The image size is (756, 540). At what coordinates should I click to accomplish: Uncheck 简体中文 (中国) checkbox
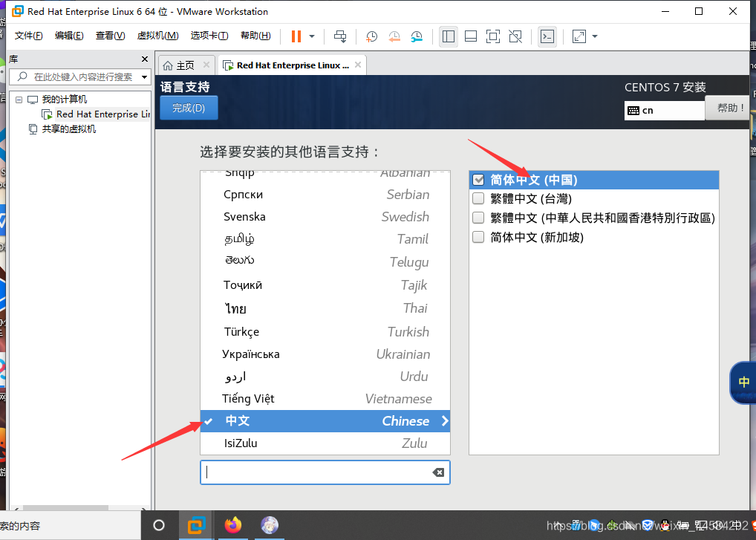tap(478, 180)
